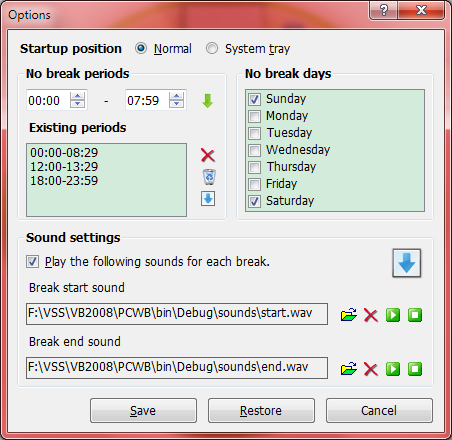Click blue down arrow beside existing periods
452x440 pixels.
[208, 199]
